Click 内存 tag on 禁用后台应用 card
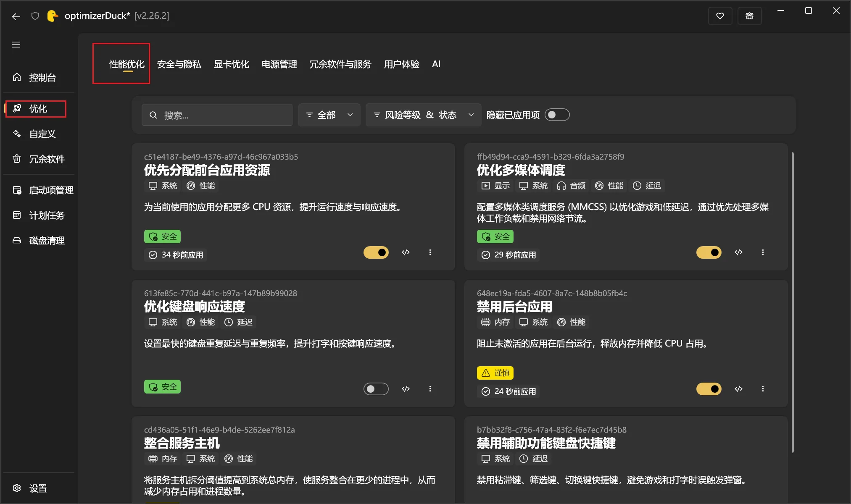 495,322
